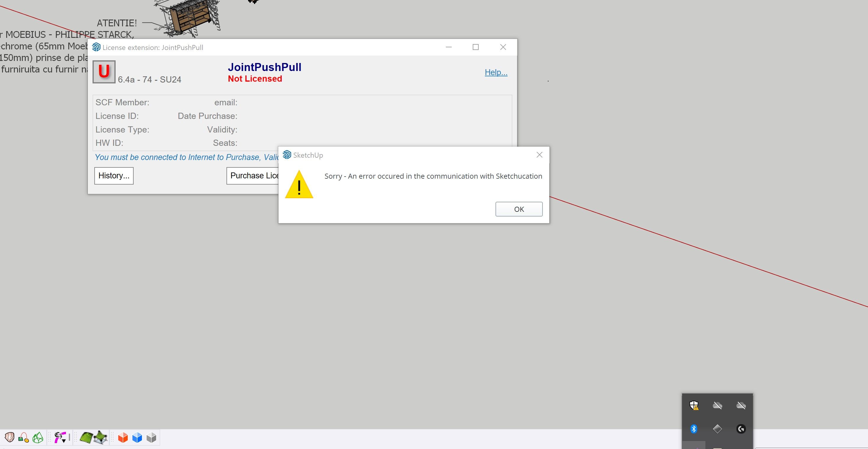Click the 'SCF Member:' label

(x=122, y=102)
